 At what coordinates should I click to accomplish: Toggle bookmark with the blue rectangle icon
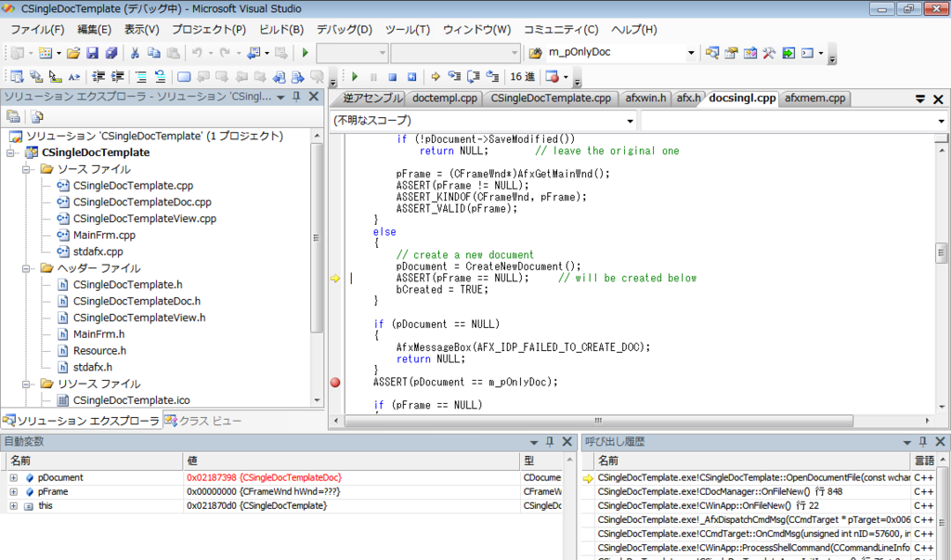184,77
